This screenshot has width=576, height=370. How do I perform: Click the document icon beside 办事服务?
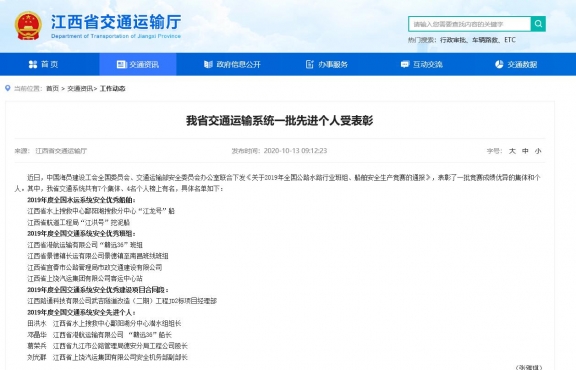[x=310, y=65]
